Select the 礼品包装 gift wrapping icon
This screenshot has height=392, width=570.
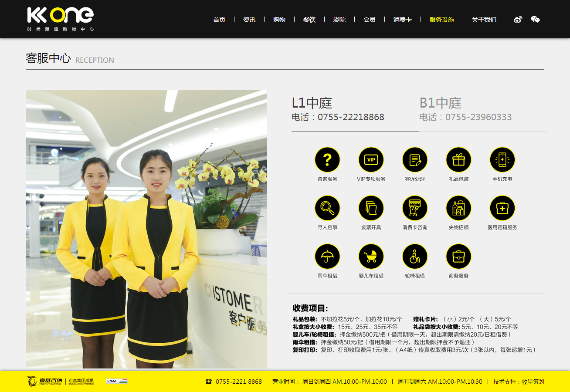point(458,159)
